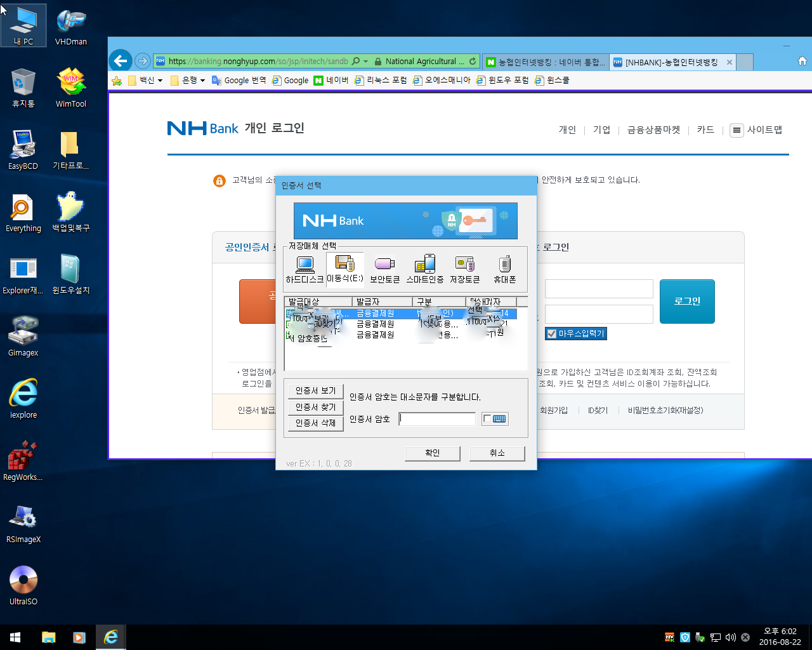Screen dimensions: 812x650
Task: Open 카드 menu in NH Bank header
Action: pyautogui.click(x=705, y=129)
